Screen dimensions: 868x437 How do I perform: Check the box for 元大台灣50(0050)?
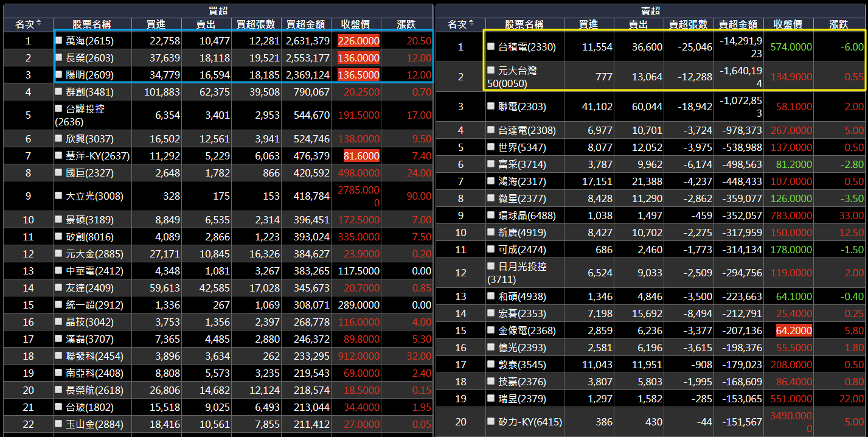coord(491,71)
